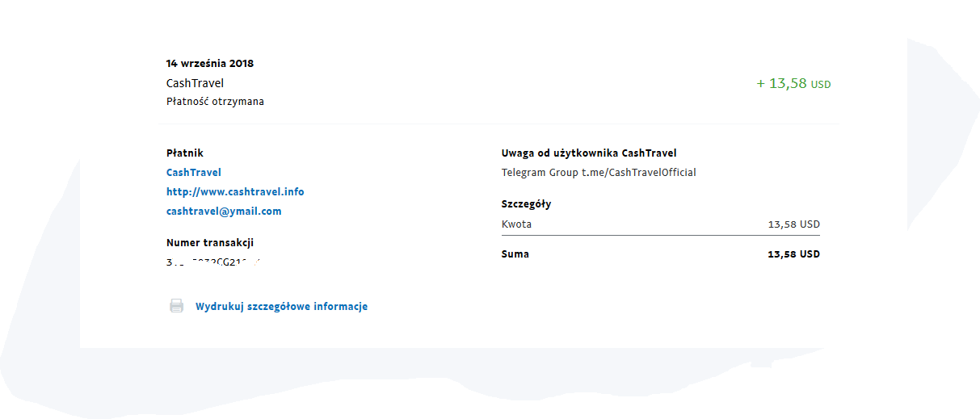This screenshot has height=419, width=980.
Task: Click the Numer transakcji heading
Action: tap(210, 243)
